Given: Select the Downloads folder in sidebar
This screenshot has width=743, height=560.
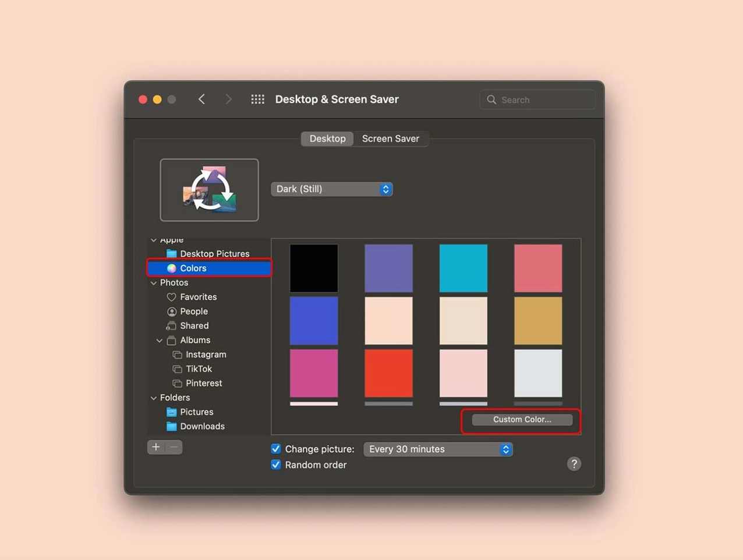Looking at the screenshot, I should point(202,426).
